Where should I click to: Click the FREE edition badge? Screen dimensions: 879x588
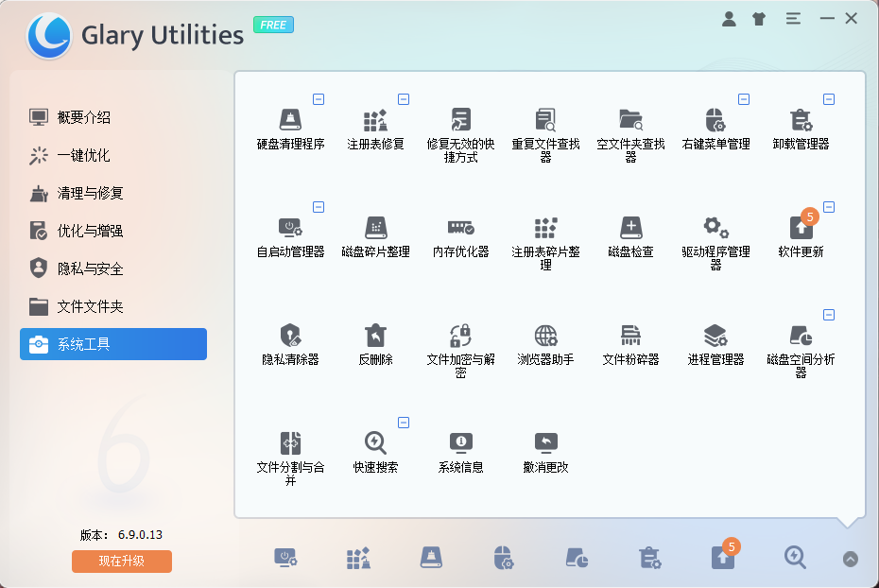pos(273,25)
